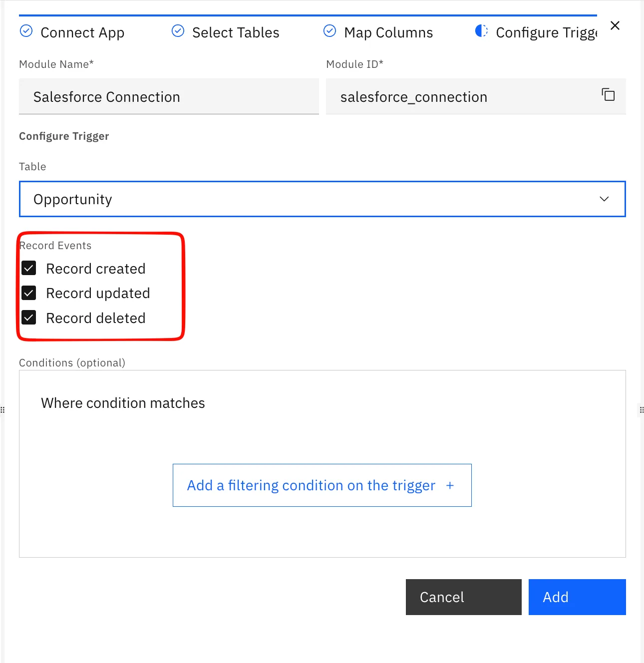Image resolution: width=644 pixels, height=663 pixels.
Task: Click the 'Module Name*' label
Action: [56, 64]
